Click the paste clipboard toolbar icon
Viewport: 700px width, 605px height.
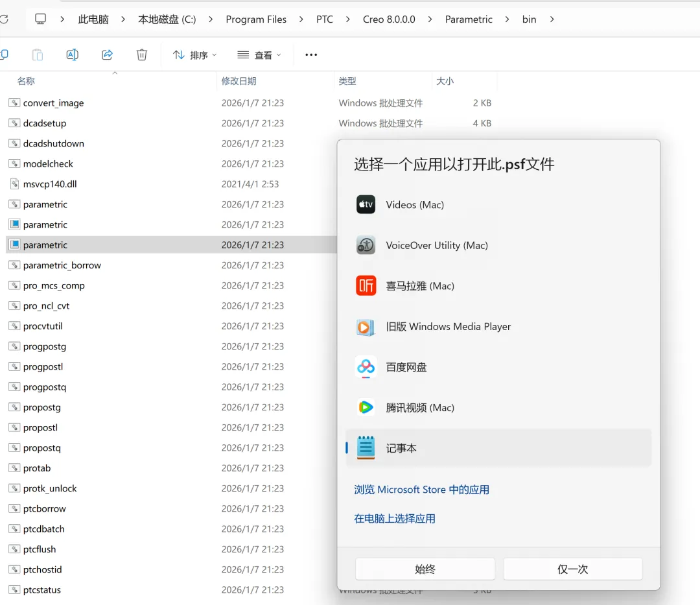tap(38, 54)
